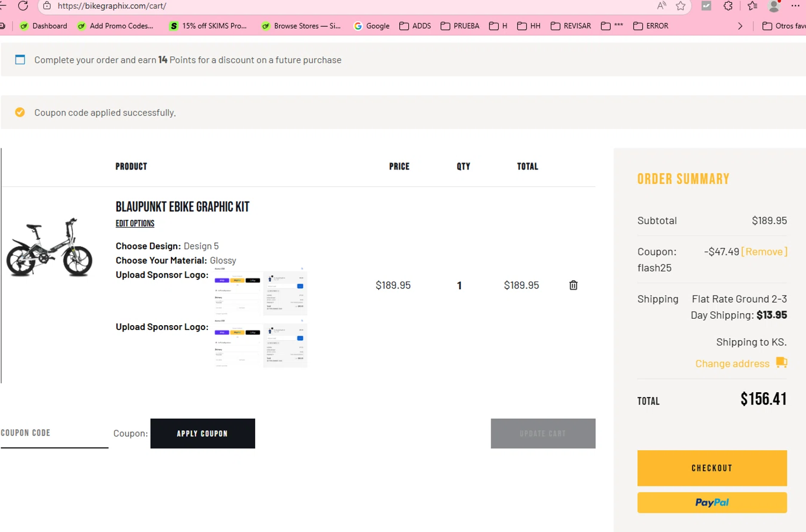The image size is (806, 532).
Task: Delete item with the trash icon
Action: coord(573,285)
